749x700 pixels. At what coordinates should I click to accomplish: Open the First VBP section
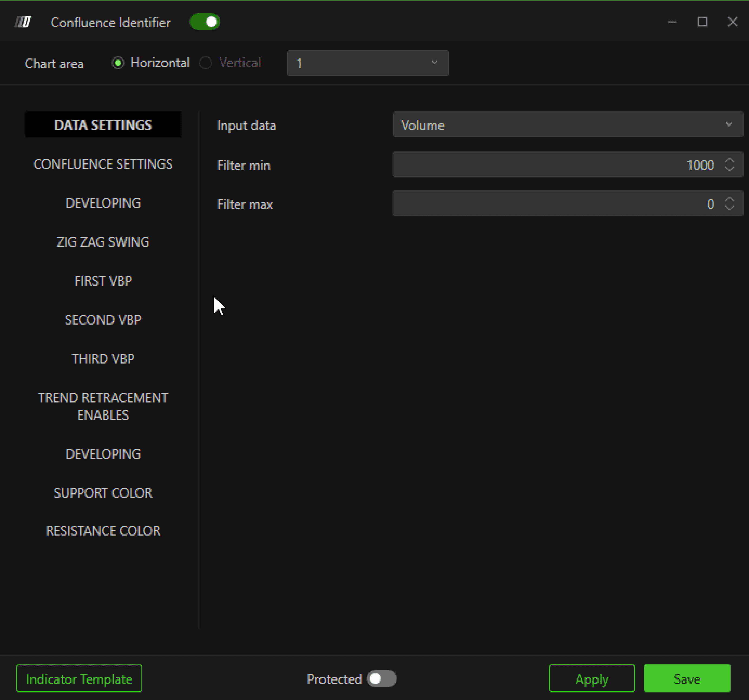tap(103, 281)
